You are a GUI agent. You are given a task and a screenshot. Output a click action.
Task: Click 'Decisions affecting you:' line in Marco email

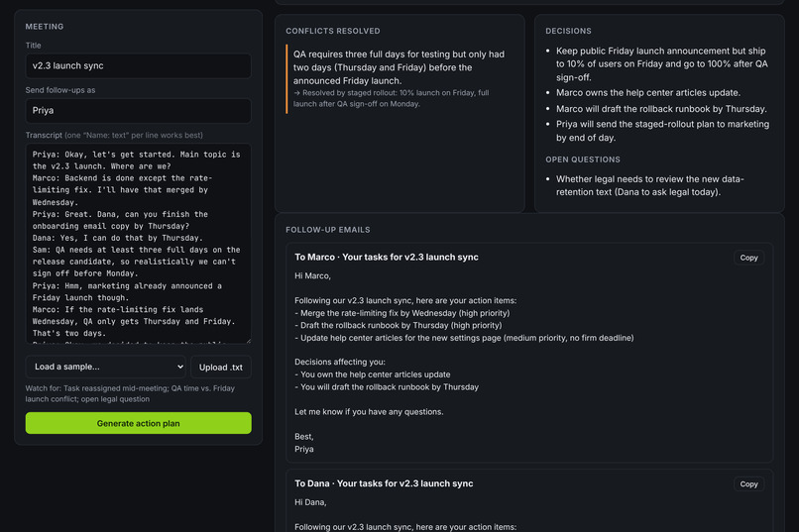click(340, 362)
